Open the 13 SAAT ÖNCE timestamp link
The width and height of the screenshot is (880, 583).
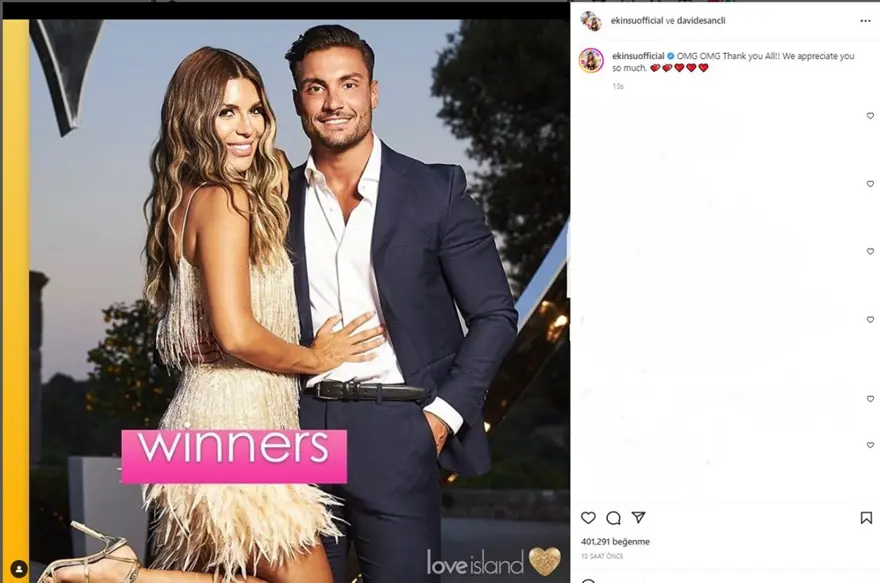point(602,556)
